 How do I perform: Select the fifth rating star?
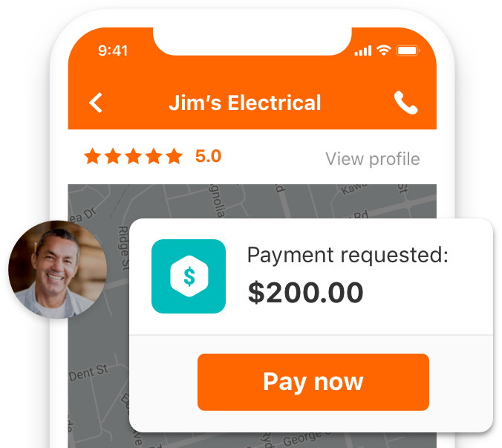[175, 156]
